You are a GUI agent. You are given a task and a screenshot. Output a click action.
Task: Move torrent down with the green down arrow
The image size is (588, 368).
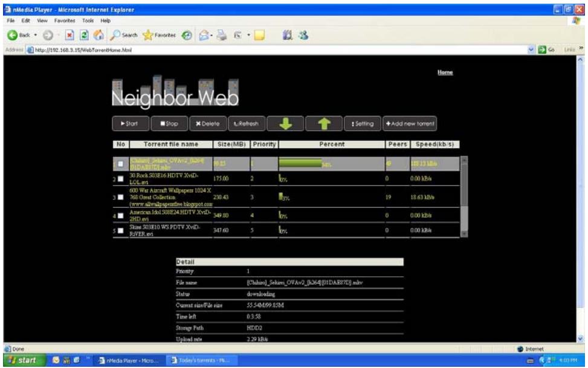coord(285,123)
